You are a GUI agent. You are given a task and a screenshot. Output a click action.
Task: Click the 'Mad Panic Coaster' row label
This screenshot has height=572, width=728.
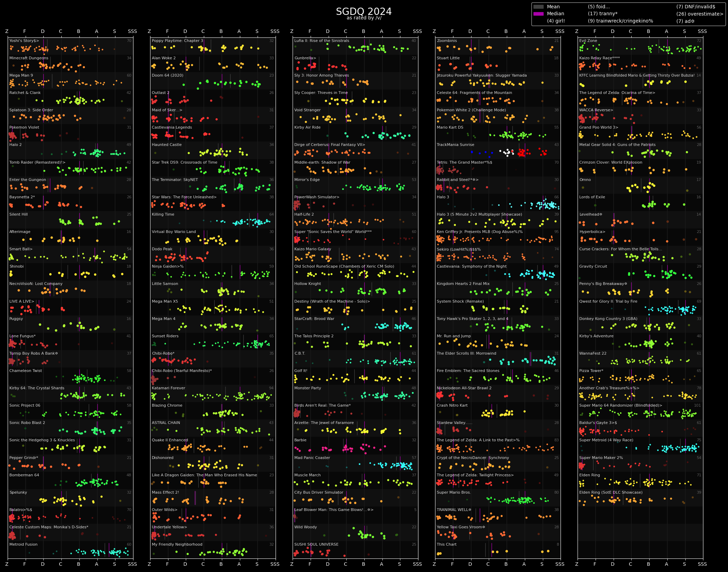(x=312, y=458)
